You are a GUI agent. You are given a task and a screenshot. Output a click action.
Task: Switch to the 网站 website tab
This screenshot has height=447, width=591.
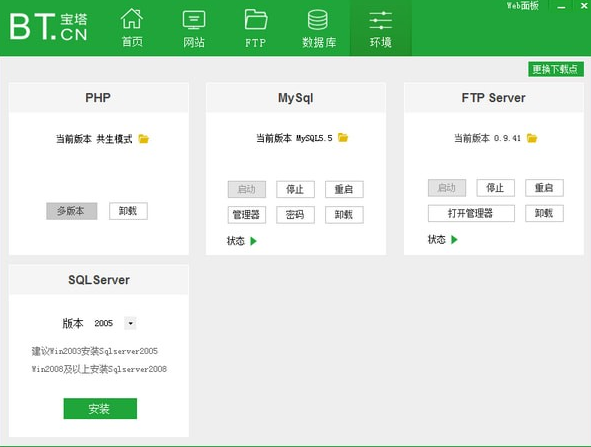[x=194, y=28]
